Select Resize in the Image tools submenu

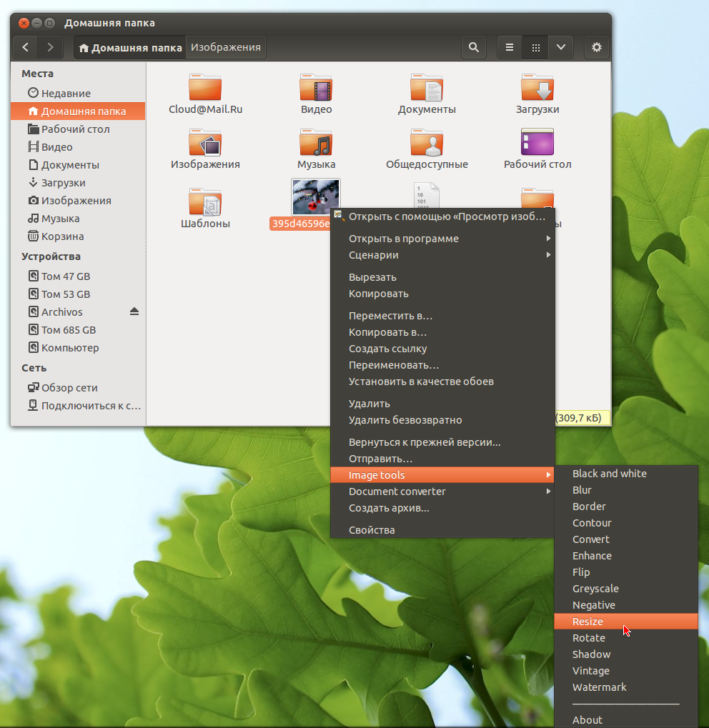coord(587,621)
